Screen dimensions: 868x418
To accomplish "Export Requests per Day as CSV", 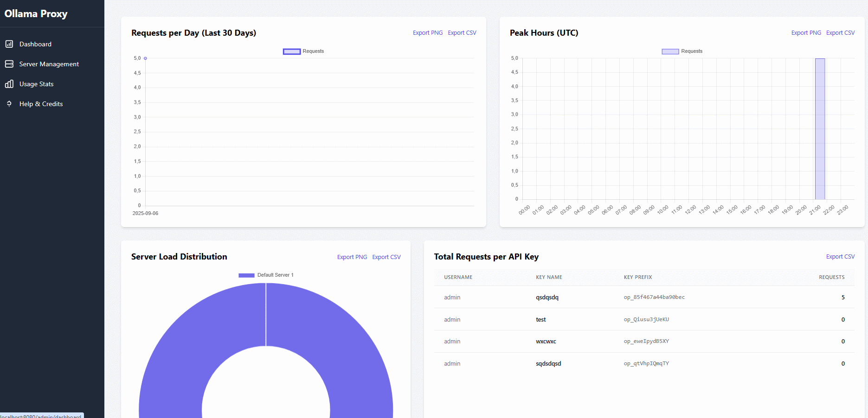I will click(462, 32).
